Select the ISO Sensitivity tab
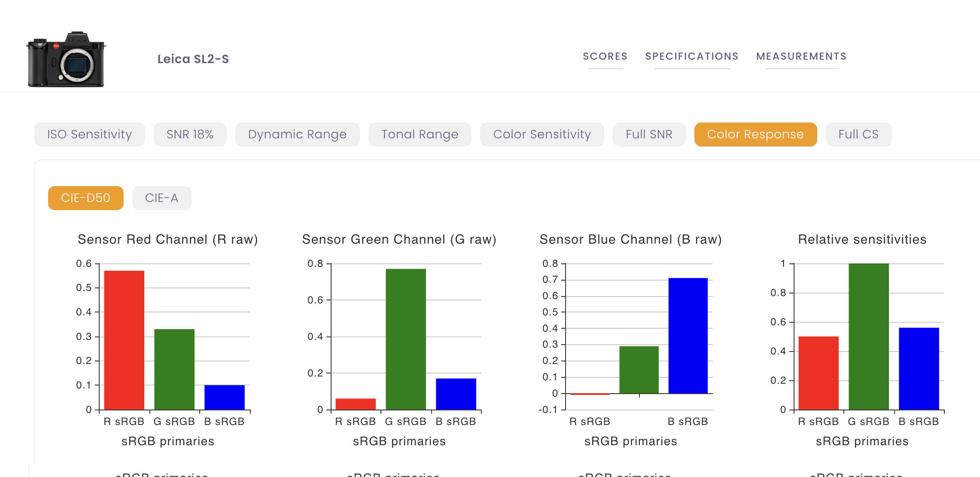The width and height of the screenshot is (980, 477). coord(90,135)
